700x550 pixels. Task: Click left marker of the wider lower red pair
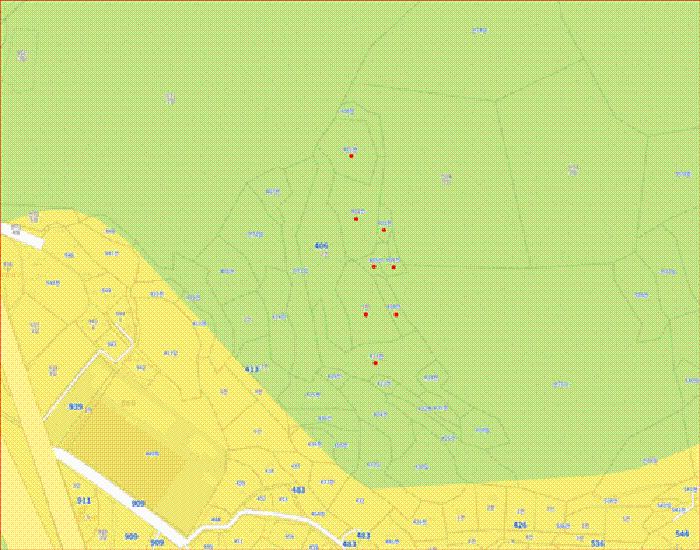(x=366, y=314)
